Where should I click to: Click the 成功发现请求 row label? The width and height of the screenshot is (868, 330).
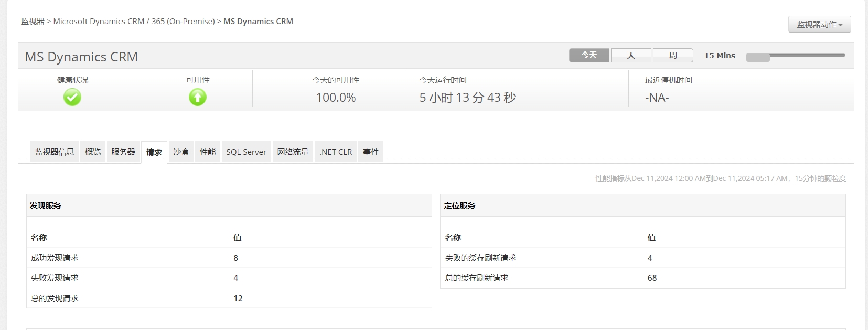(55, 258)
